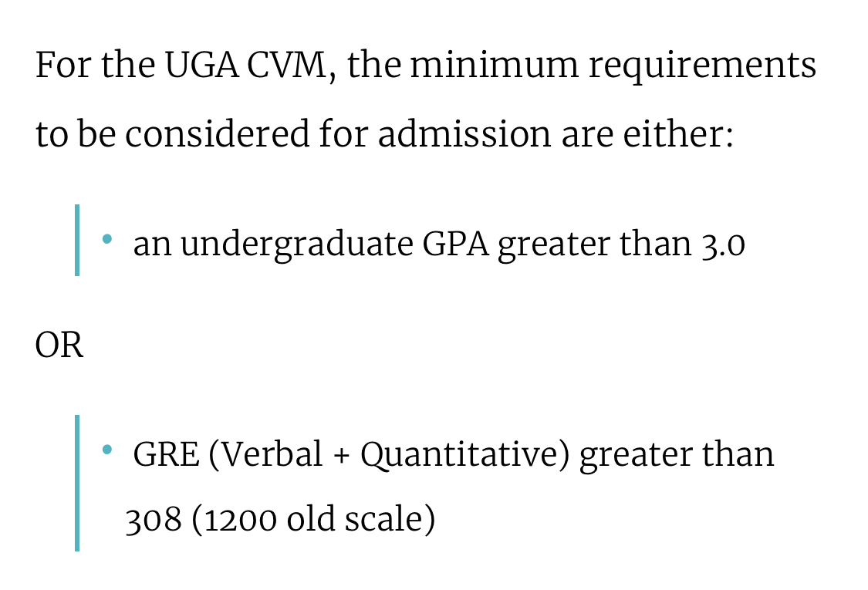Click the word 'undergraduate' in first bullet
This screenshot has width=868, height=590.
(296, 245)
